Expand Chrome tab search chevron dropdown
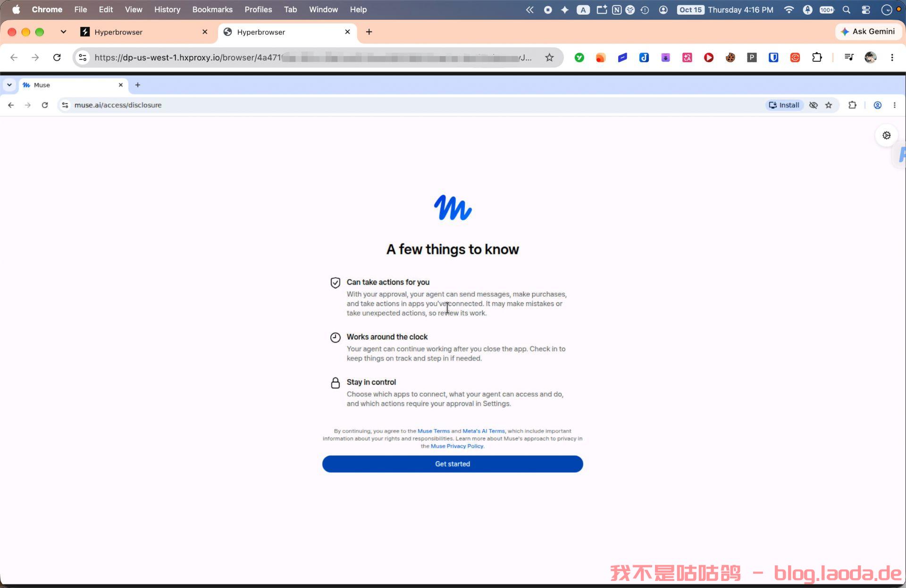 point(63,32)
